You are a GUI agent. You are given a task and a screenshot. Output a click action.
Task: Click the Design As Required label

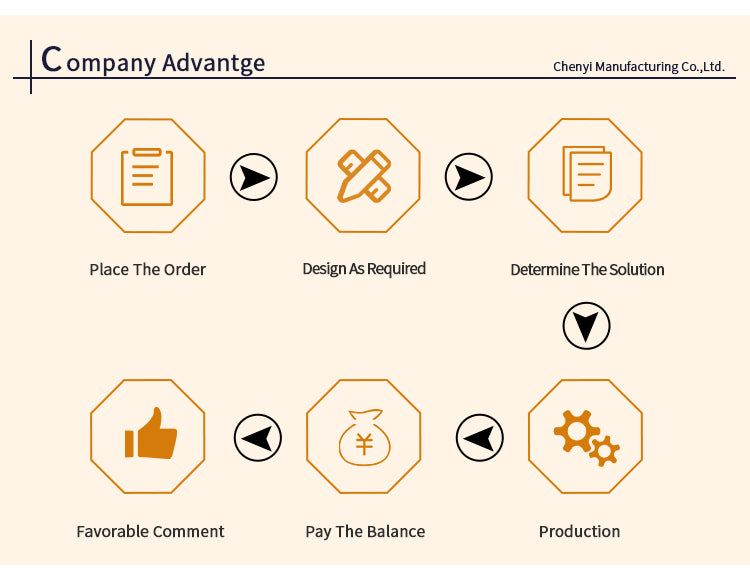click(364, 269)
